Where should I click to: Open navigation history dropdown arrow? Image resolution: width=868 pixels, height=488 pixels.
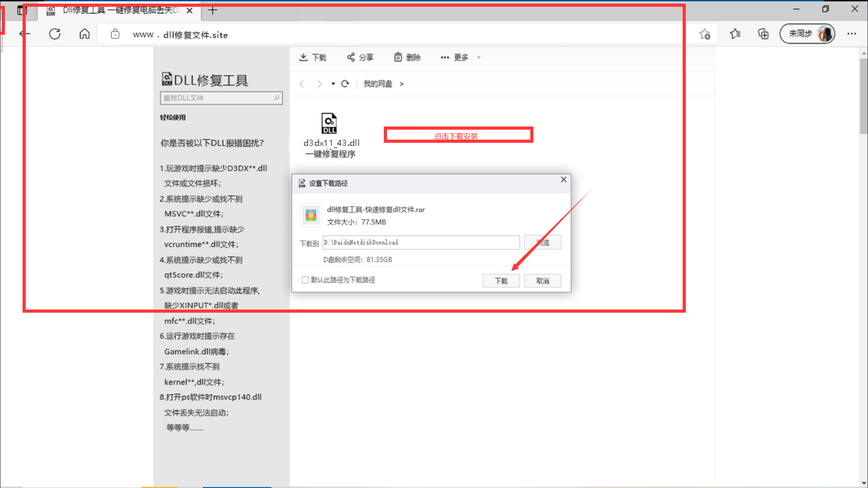[x=333, y=84]
